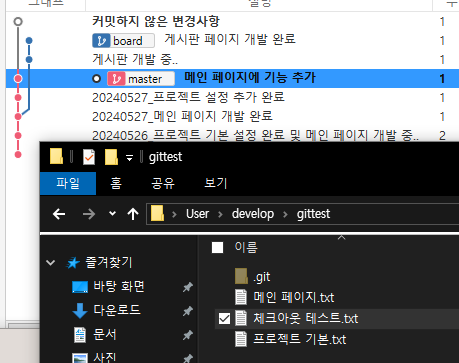Image resolution: width=459 pixels, height=363 pixels.
Task: Click graph node for 20240526 commit
Action: [x=18, y=136]
